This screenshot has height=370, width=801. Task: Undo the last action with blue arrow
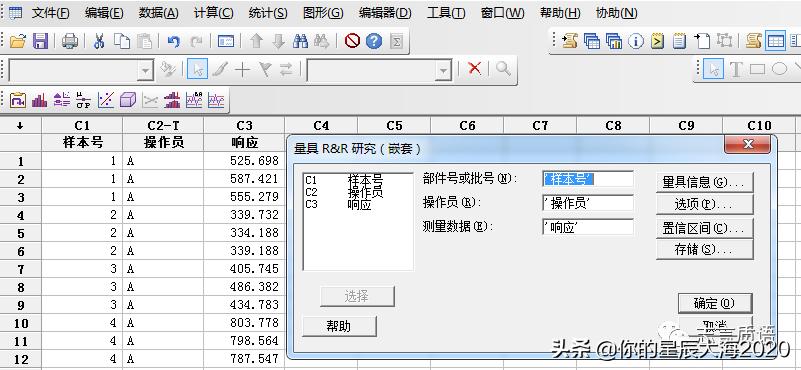(174, 41)
